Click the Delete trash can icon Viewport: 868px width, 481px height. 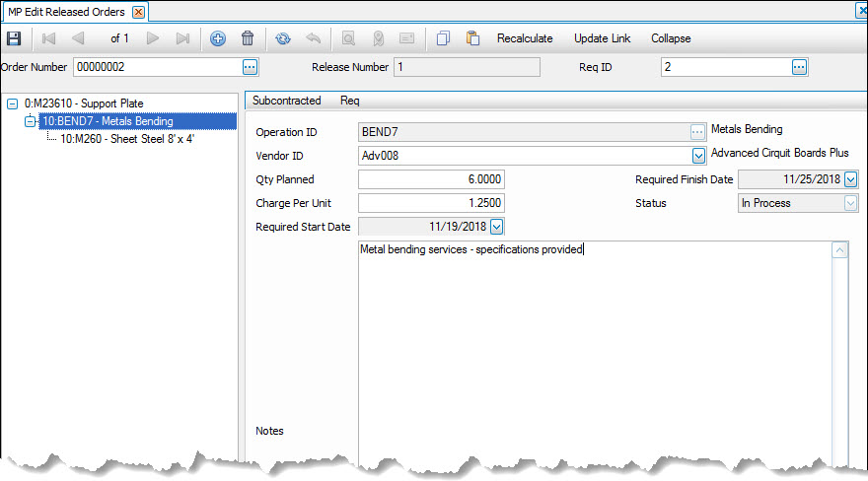pyautogui.click(x=248, y=38)
